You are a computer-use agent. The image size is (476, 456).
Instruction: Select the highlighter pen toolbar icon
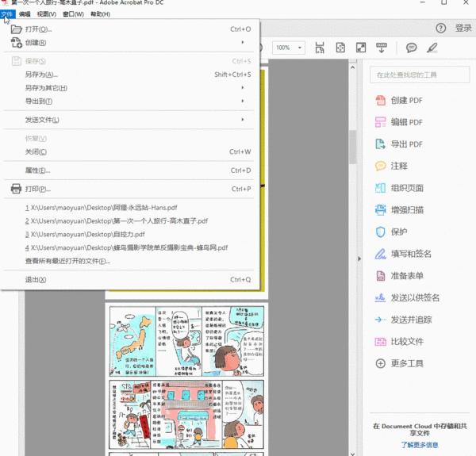click(432, 48)
